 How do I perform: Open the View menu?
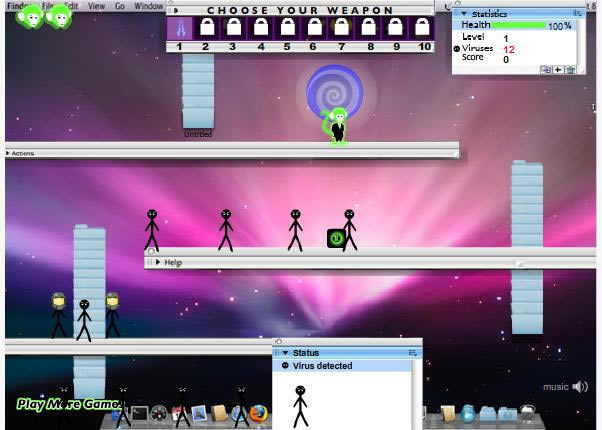click(x=96, y=6)
